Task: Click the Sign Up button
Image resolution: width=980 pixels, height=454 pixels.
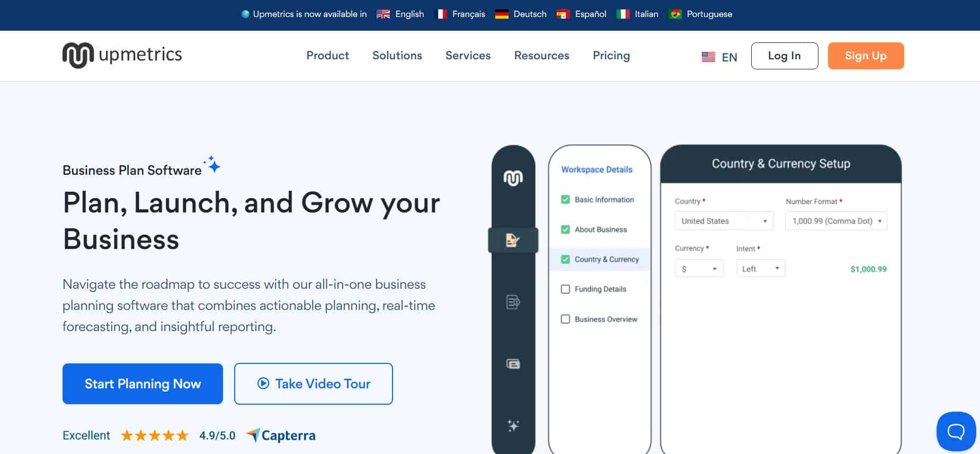Action: pyautogui.click(x=866, y=56)
